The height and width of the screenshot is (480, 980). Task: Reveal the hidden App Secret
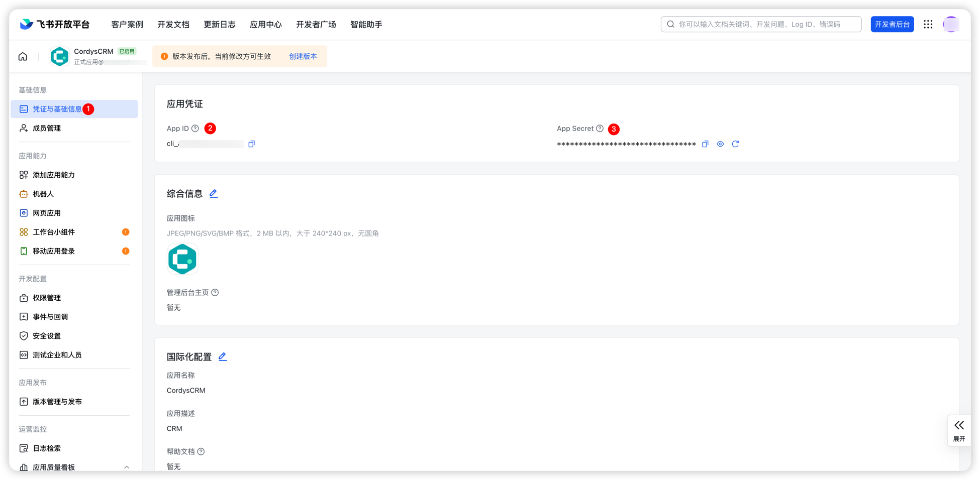click(x=720, y=144)
